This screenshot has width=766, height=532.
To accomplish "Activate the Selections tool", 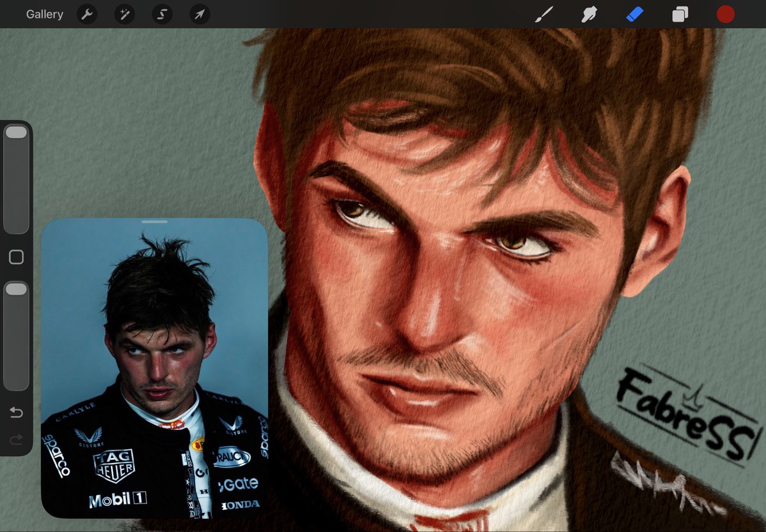I will [161, 14].
